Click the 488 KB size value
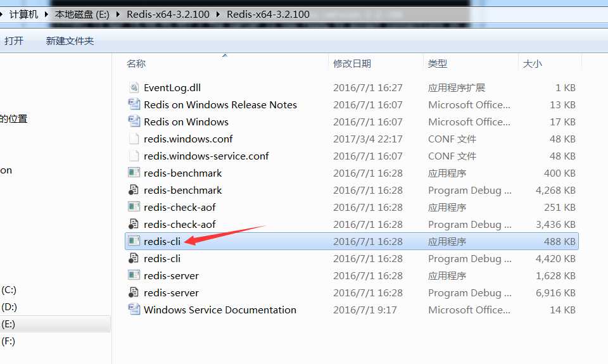Image resolution: width=608 pixels, height=364 pixels. click(x=559, y=241)
